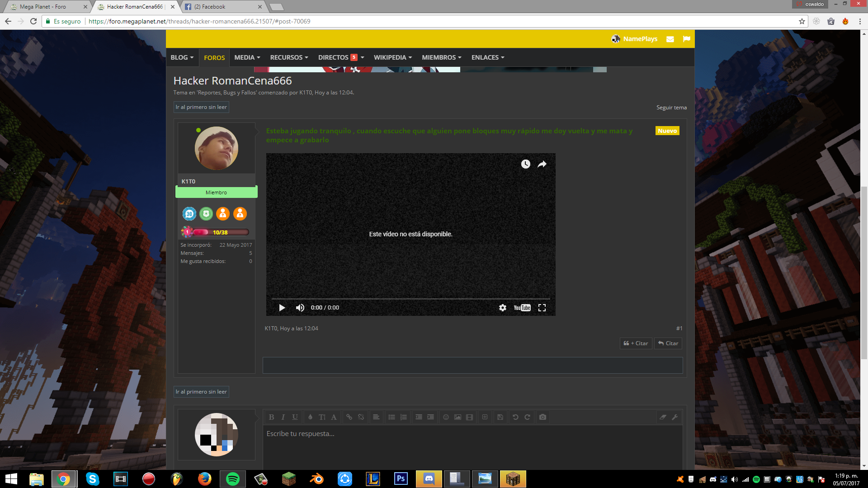Screen dimensions: 868x488
Task: Open Windows Start menu
Action: [x=11, y=479]
